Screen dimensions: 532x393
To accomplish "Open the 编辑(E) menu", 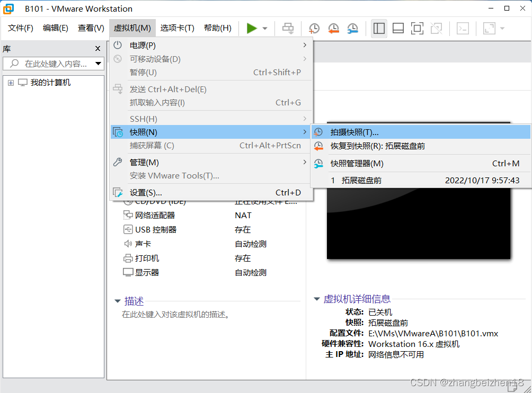I will click(56, 28).
